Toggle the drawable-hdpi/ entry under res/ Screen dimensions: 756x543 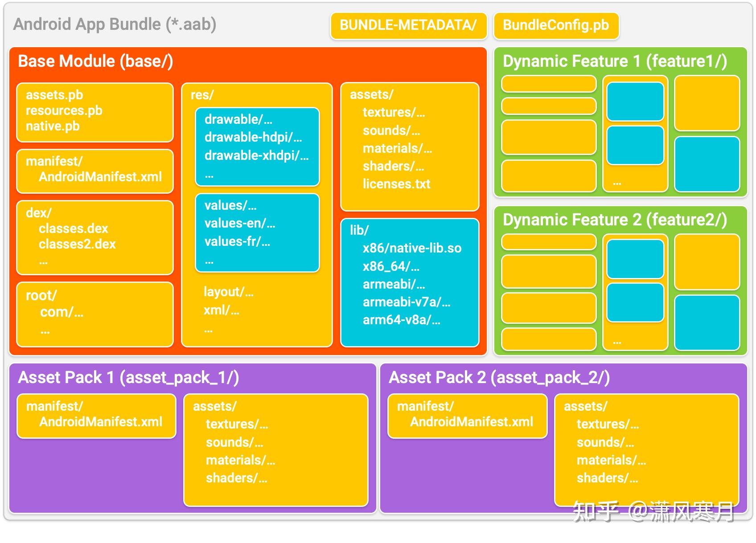tap(254, 138)
